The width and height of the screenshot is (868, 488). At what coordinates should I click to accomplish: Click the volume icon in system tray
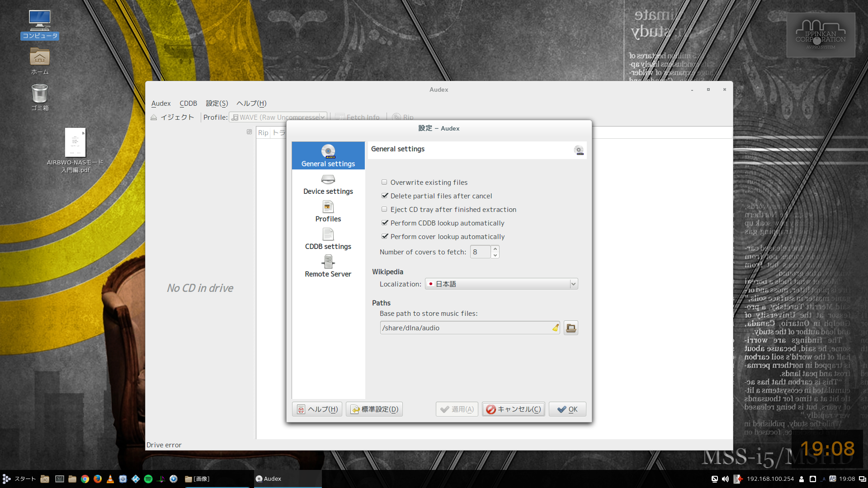[x=725, y=479]
